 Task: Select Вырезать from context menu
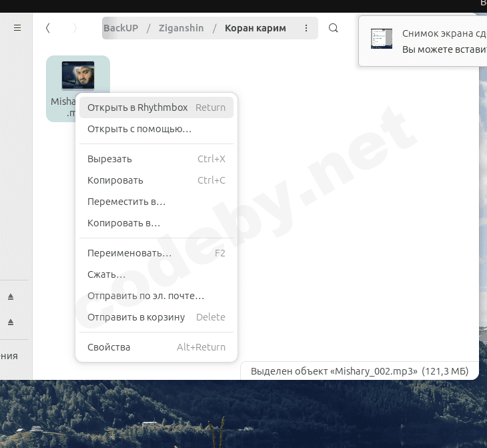pos(156,159)
